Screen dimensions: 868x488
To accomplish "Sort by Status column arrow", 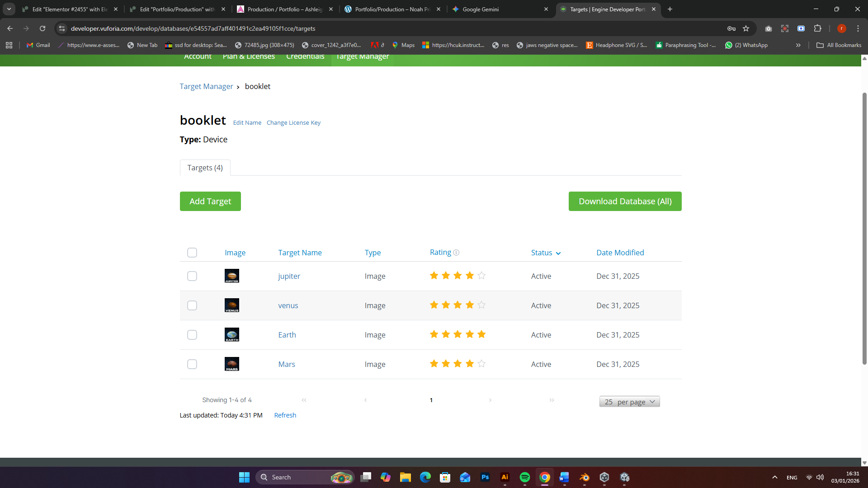I will tap(558, 253).
